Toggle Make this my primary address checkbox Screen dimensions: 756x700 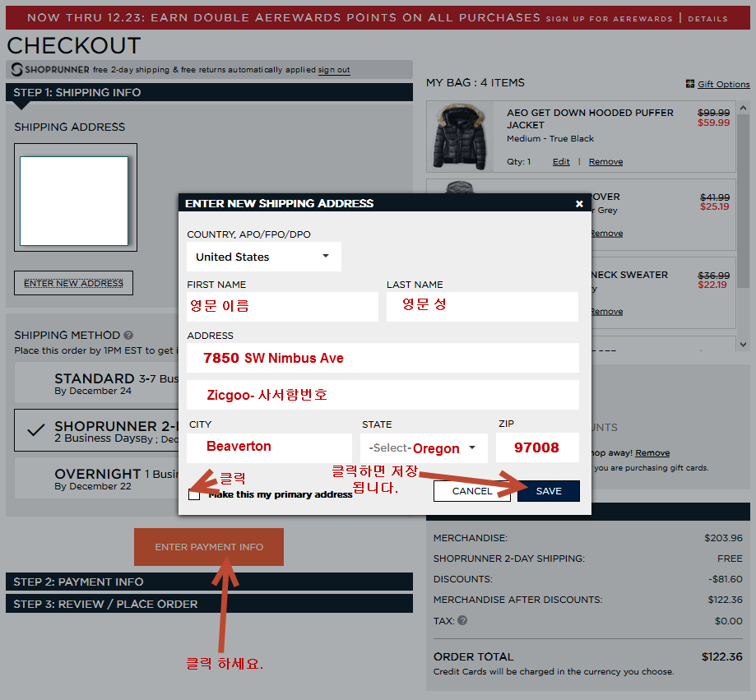(194, 494)
